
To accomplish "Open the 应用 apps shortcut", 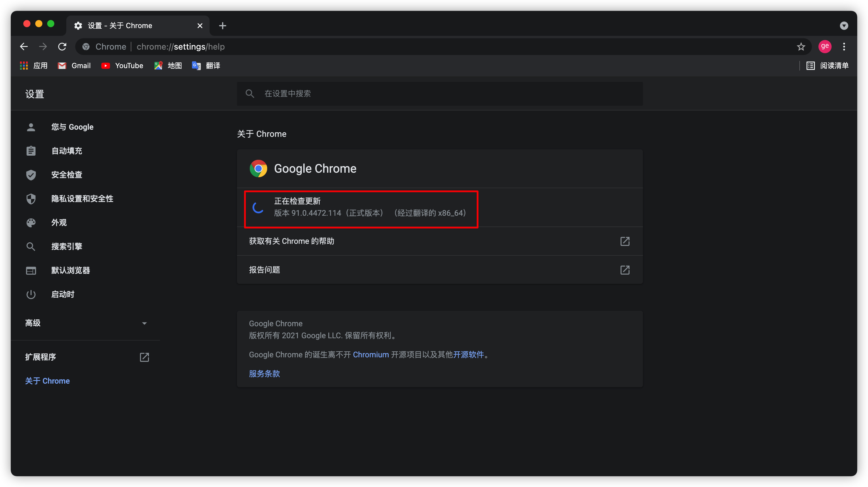I will 34,65.
